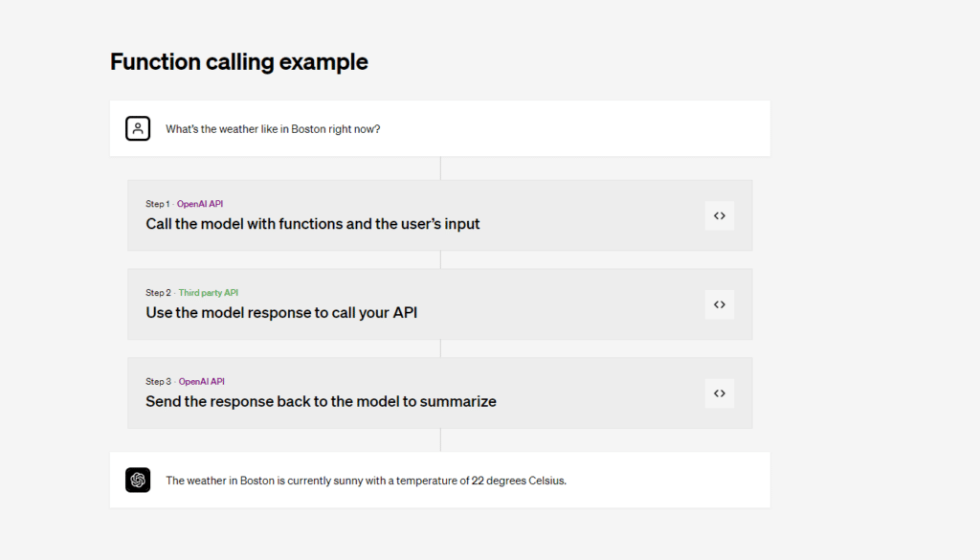Show code for Step 2
Screen dimensions: 980x560
(719, 304)
